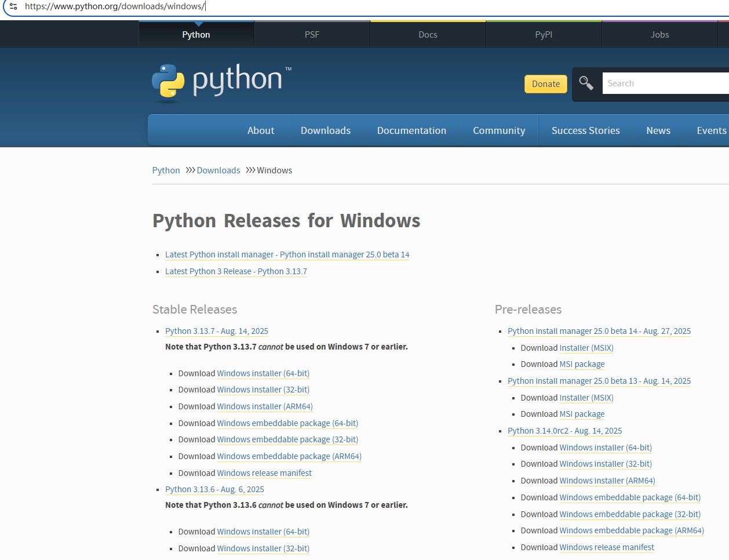Download 3.14.0rc2 Windows installer (64-bit)
This screenshot has width=729, height=560.
coord(606,448)
